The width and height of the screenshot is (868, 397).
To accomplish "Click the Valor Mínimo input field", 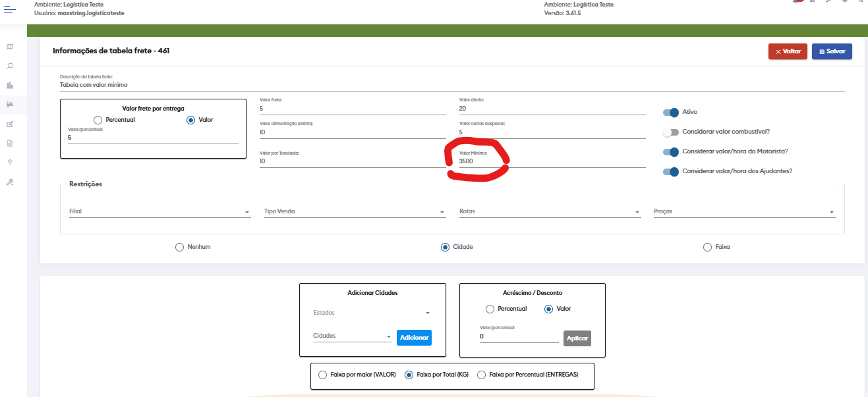I will click(551, 161).
